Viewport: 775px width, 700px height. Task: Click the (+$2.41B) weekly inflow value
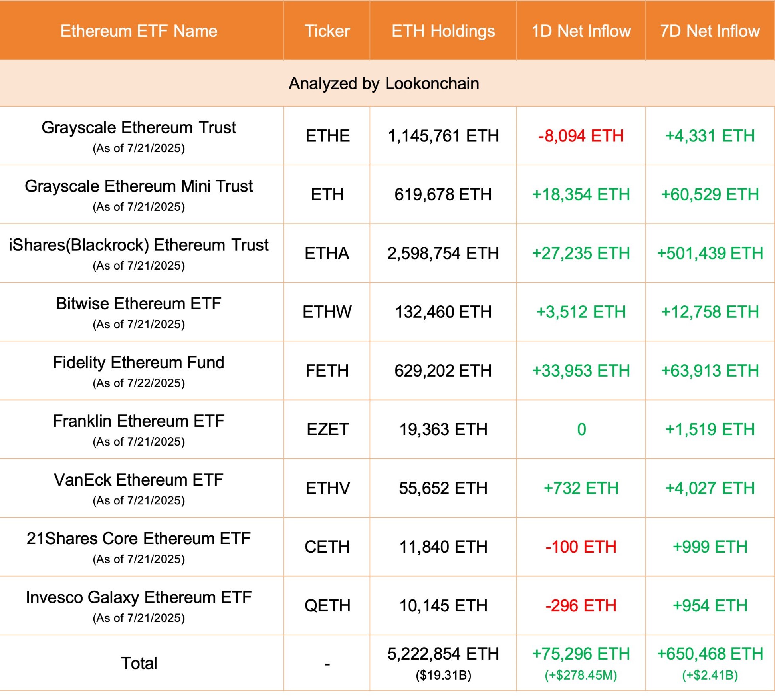pyautogui.click(x=710, y=676)
